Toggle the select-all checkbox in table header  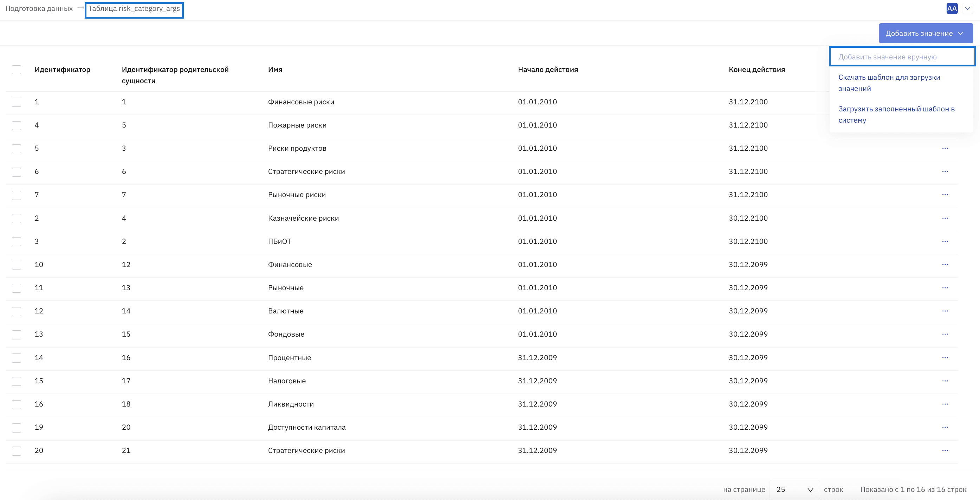(x=17, y=70)
